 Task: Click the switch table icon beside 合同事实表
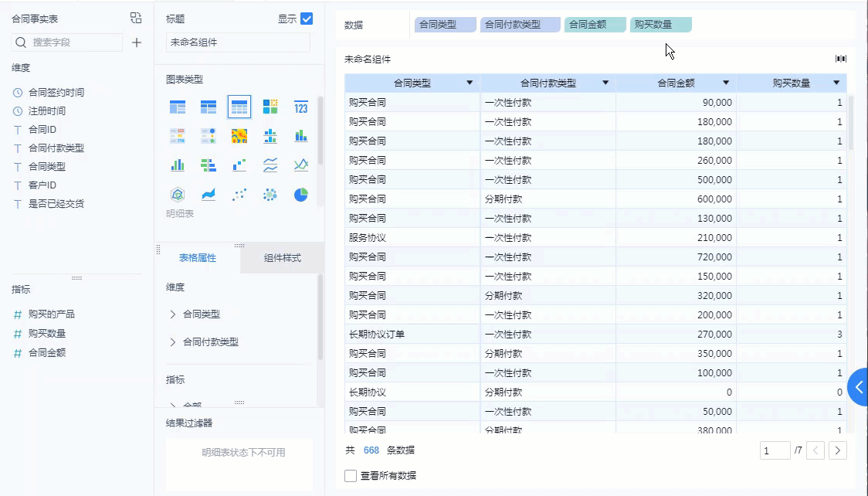[x=136, y=19]
